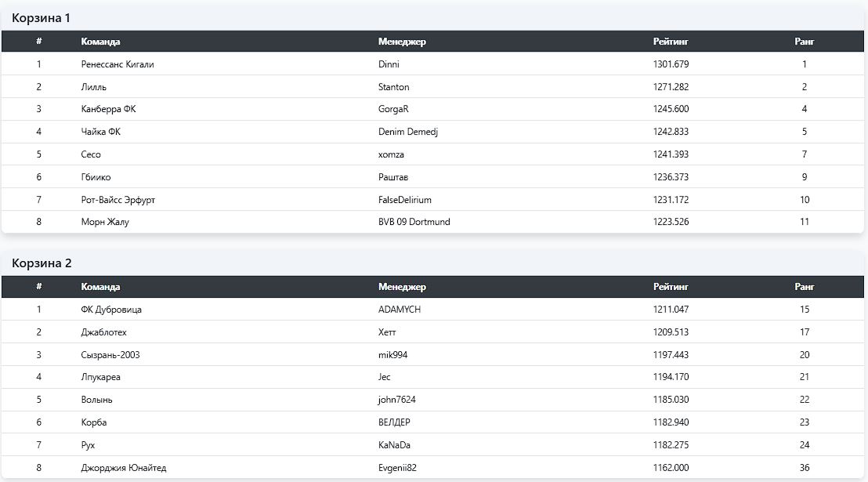Click Менеджер column header in Корзина 2
Screen dimensions: 868x482
coord(402,287)
